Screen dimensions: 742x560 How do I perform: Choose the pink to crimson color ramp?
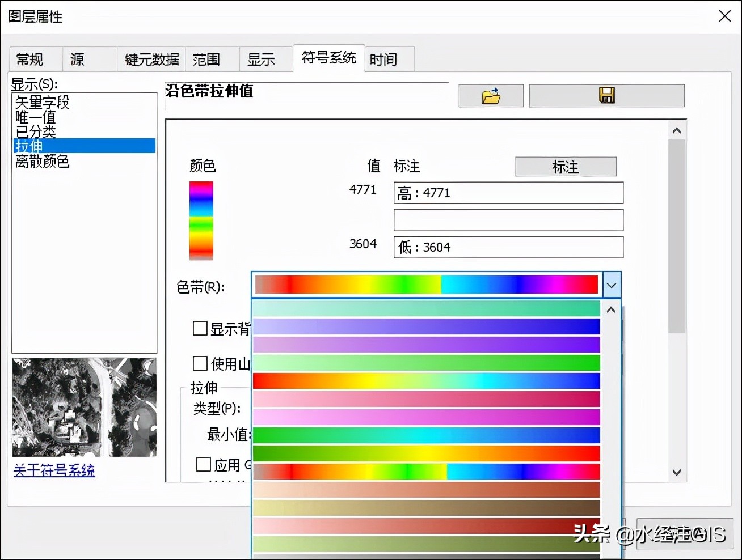pos(426,398)
